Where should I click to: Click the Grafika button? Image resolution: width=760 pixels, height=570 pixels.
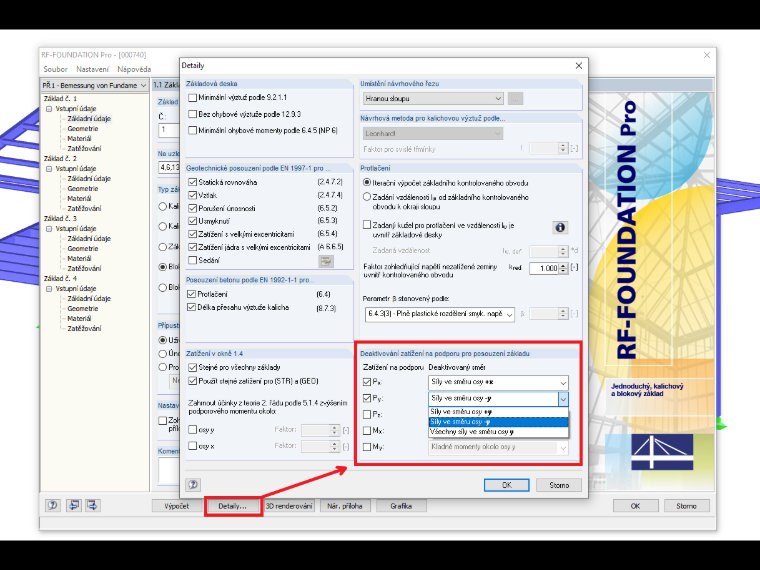(x=401, y=506)
